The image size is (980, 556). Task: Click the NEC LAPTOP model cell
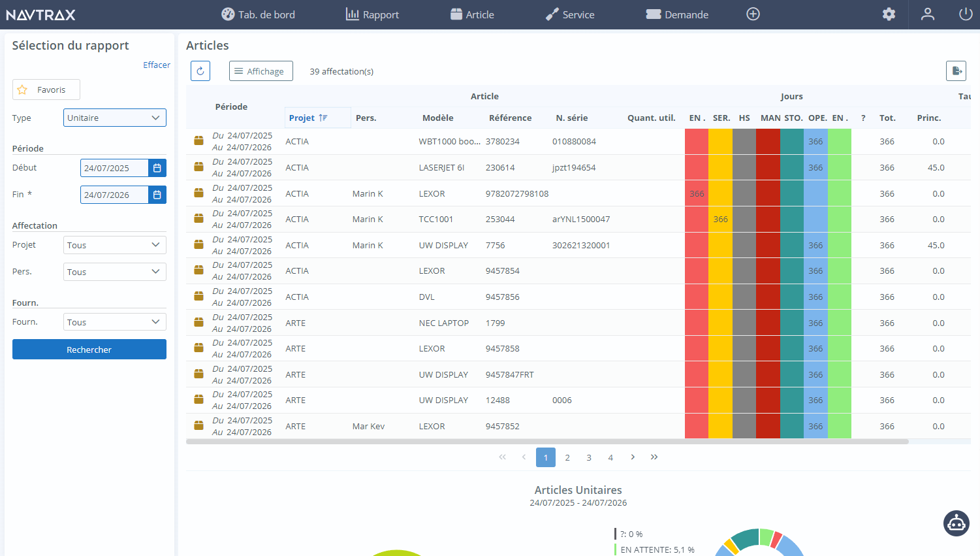point(444,323)
